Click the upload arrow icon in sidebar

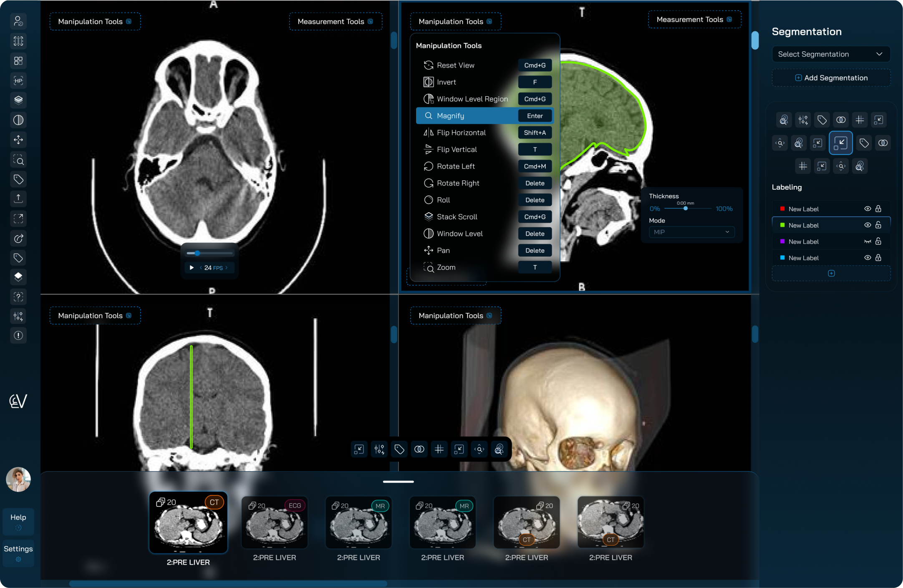coord(18,199)
